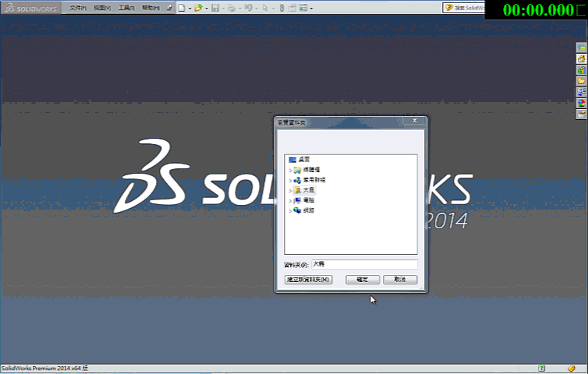Screen dimensions: 588x374
Task: Pin the menu bar with pushpin icon
Action: [x=169, y=8]
